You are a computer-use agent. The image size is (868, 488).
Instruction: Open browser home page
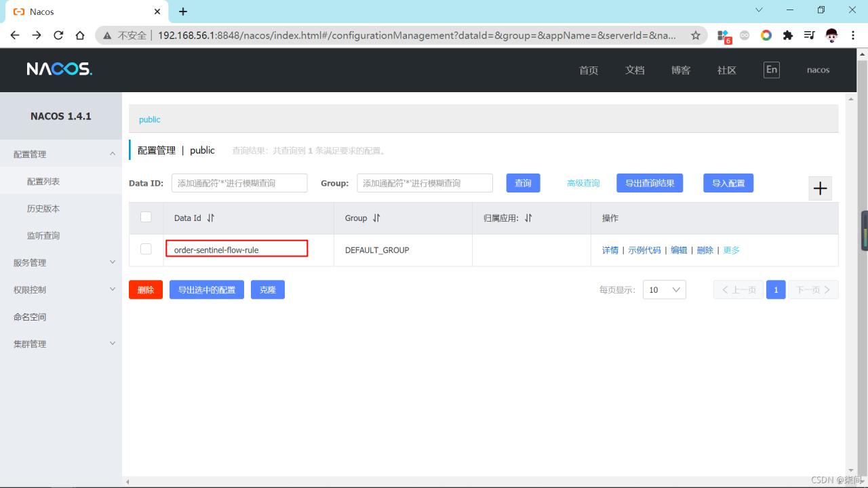tap(80, 35)
